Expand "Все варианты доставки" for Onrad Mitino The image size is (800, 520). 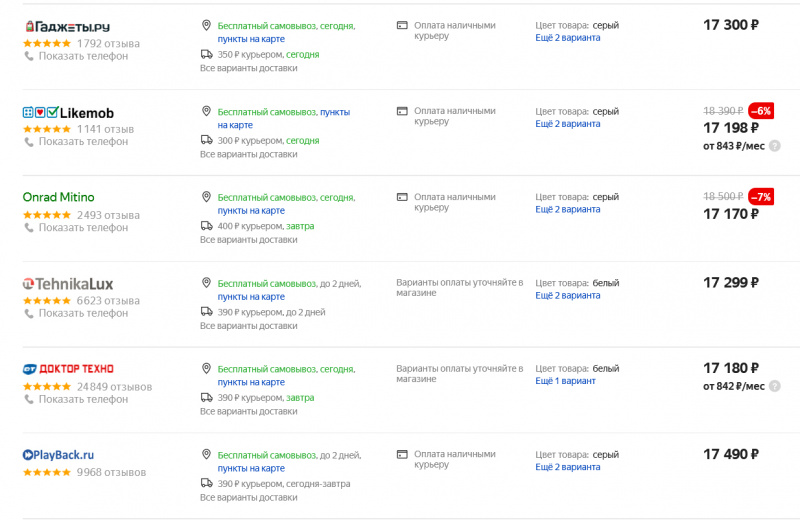point(248,240)
